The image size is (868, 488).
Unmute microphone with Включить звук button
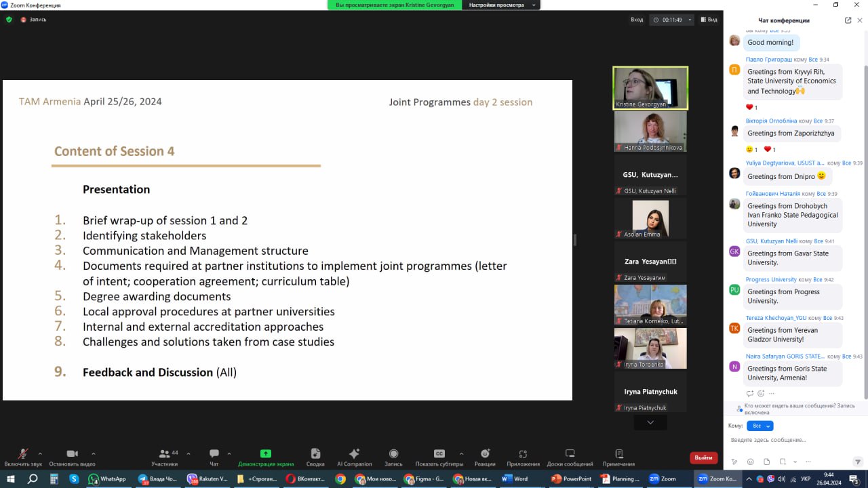pos(22,457)
